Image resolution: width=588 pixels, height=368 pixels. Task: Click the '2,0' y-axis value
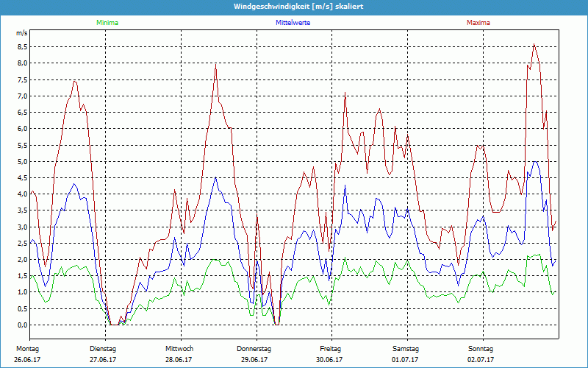coord(22,260)
